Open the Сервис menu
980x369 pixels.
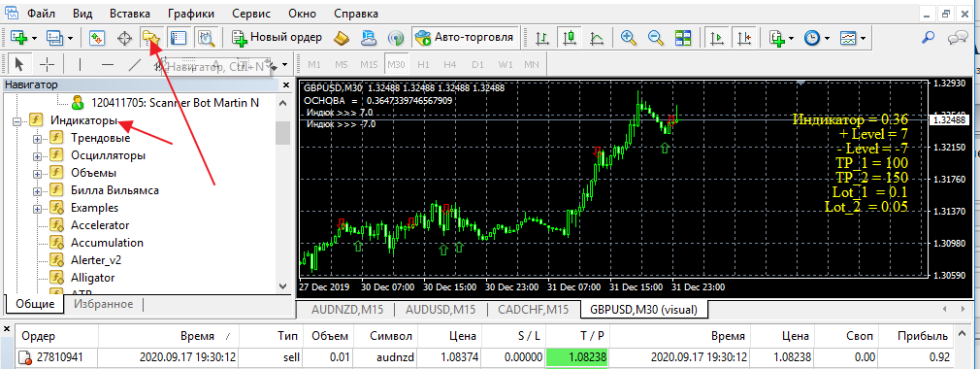(251, 14)
